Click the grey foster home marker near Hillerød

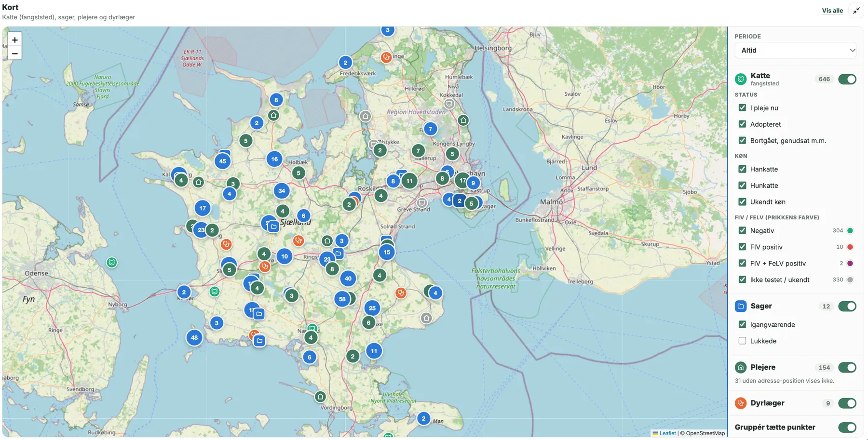[366, 116]
